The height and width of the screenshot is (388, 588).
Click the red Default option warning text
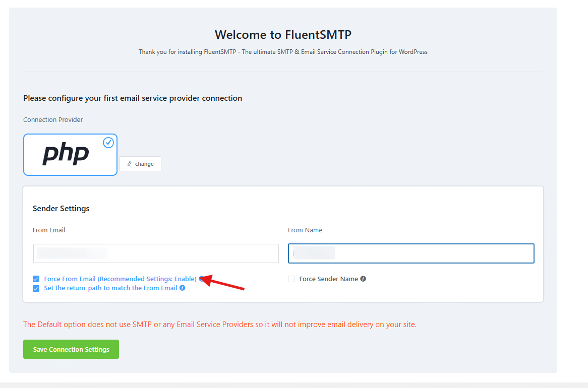(220, 325)
